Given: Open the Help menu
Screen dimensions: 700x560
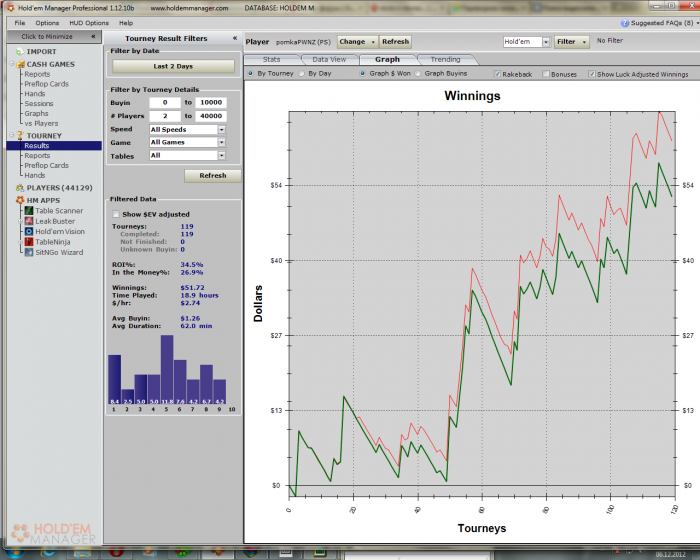Looking at the screenshot, I should point(126,23).
